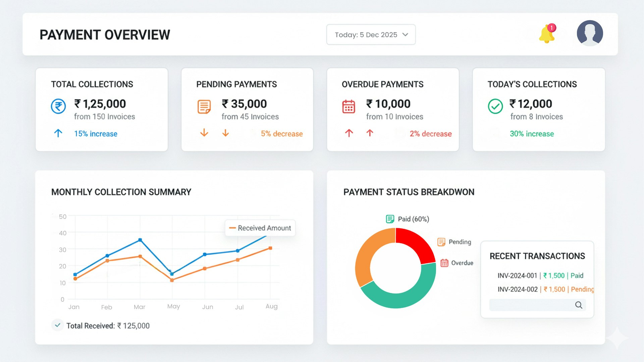Click the Paid status document icon in breakdown
The width and height of the screenshot is (644, 362).
pos(390,218)
